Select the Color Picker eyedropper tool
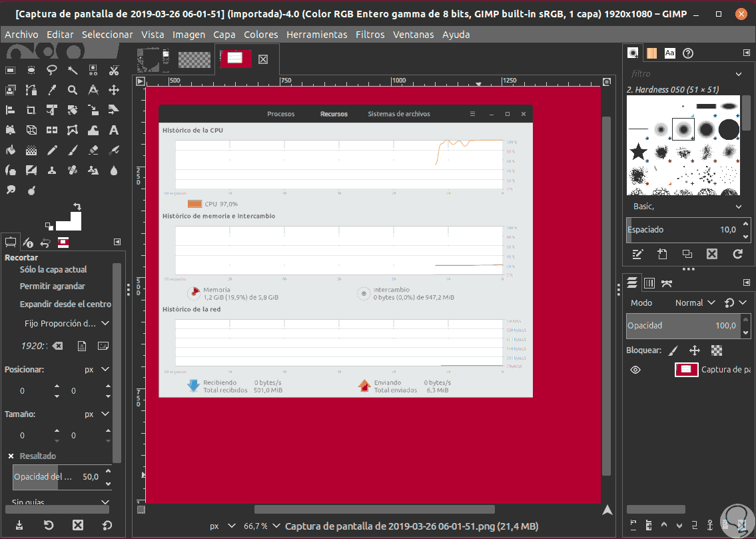 click(51, 90)
